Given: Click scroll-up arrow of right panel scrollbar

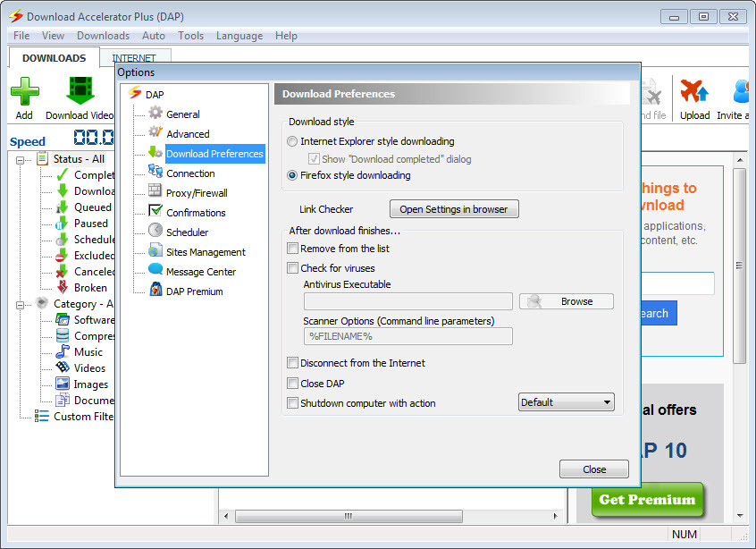Looking at the screenshot, I should point(740,160).
